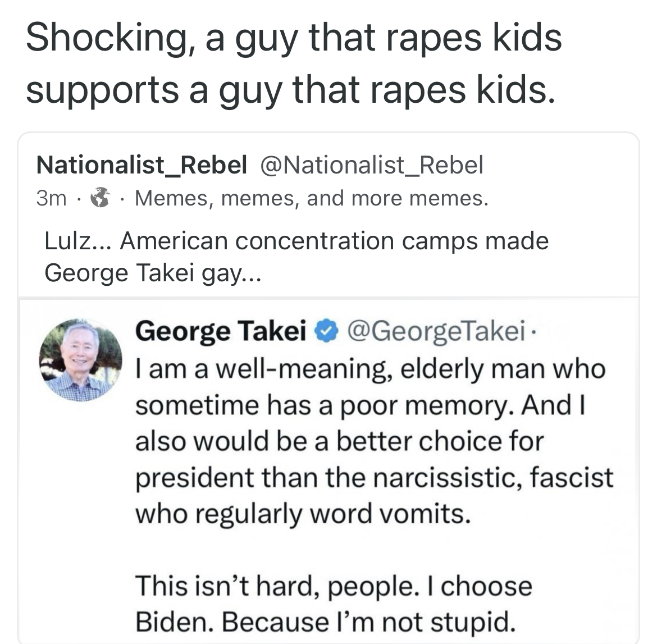Viewport: 657px width, 644px height.
Task: Click the "president than the narcissistic" line
Action: (x=374, y=477)
